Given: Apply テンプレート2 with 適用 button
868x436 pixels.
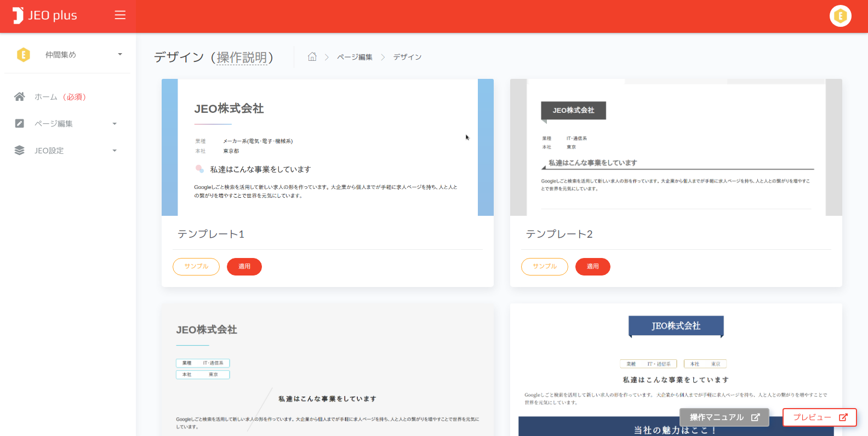Looking at the screenshot, I should (593, 267).
